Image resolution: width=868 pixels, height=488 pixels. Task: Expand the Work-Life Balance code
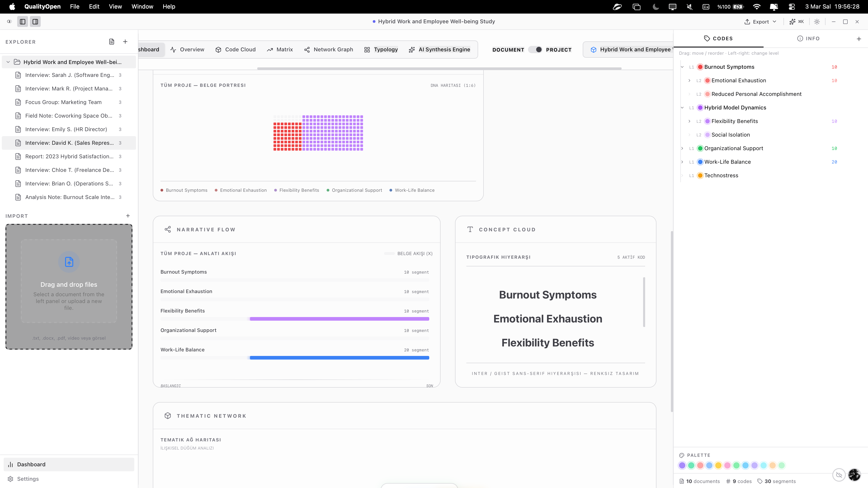tap(682, 162)
